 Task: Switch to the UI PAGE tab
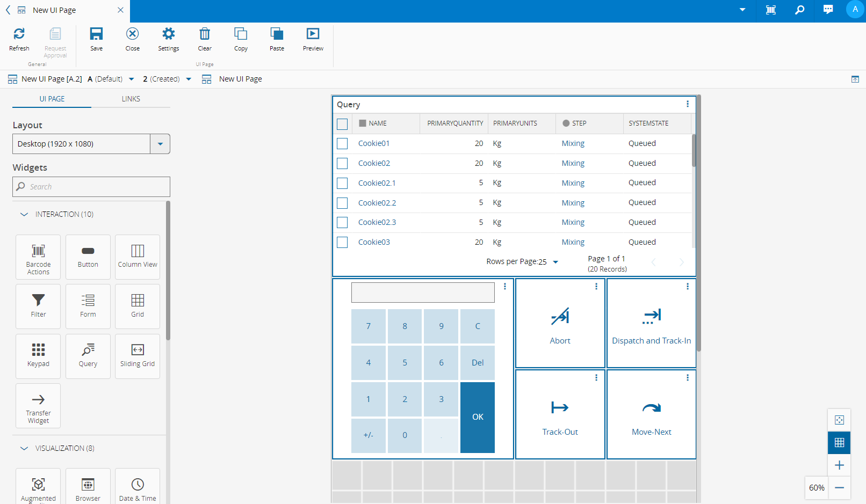click(x=52, y=99)
